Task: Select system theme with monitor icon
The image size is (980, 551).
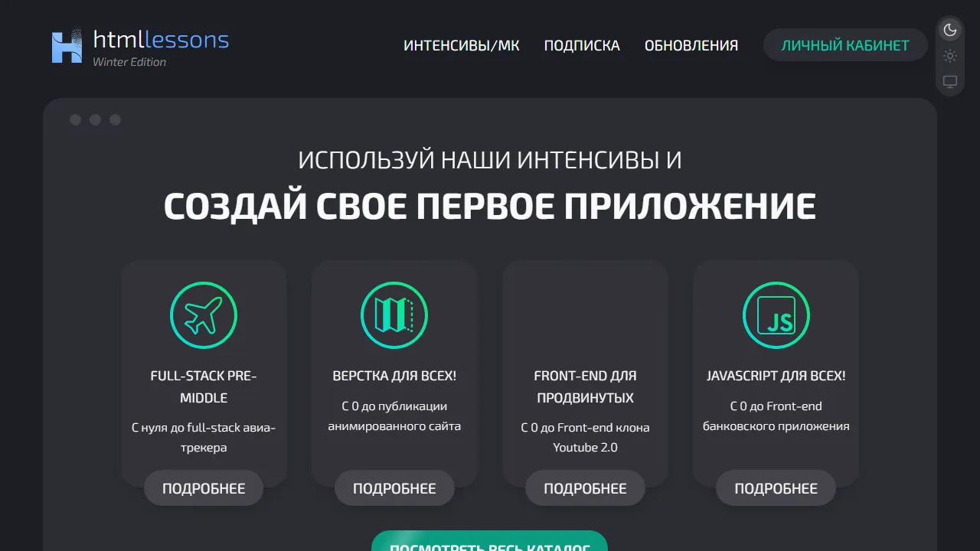Action: tap(949, 81)
